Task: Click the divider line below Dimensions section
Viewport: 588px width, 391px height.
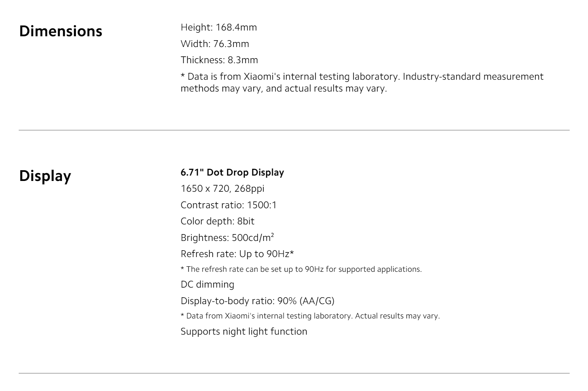Action: (294, 130)
